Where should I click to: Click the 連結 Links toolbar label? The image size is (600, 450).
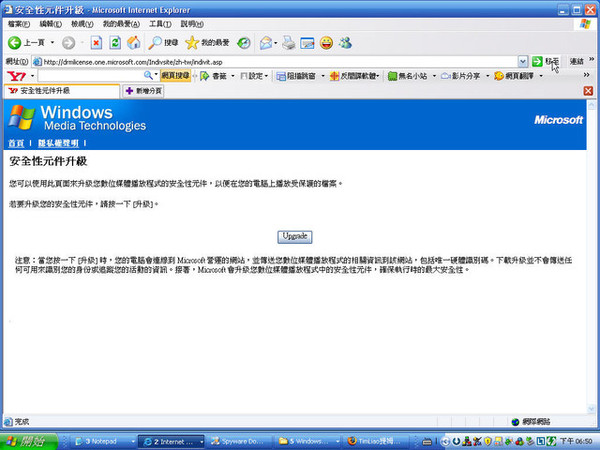coord(577,61)
